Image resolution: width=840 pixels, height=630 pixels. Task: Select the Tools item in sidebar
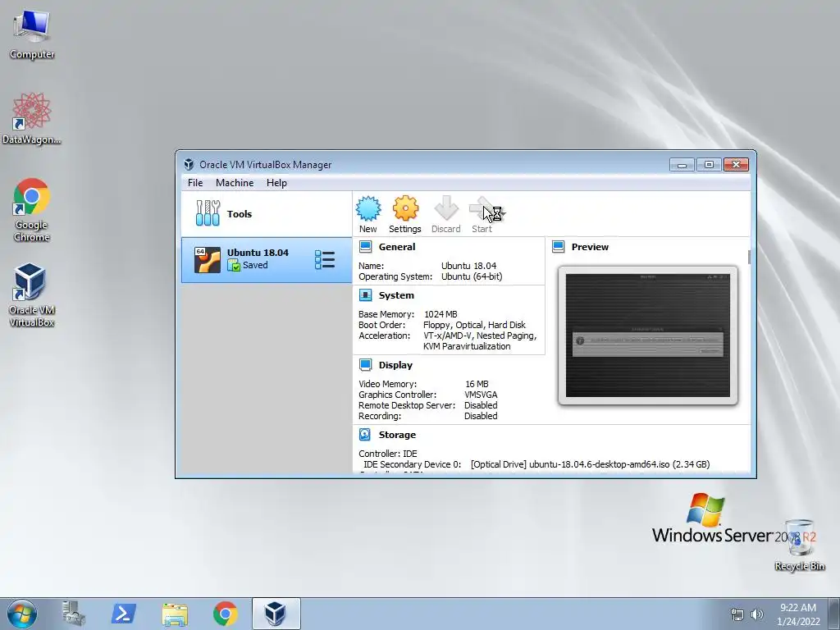[267, 214]
